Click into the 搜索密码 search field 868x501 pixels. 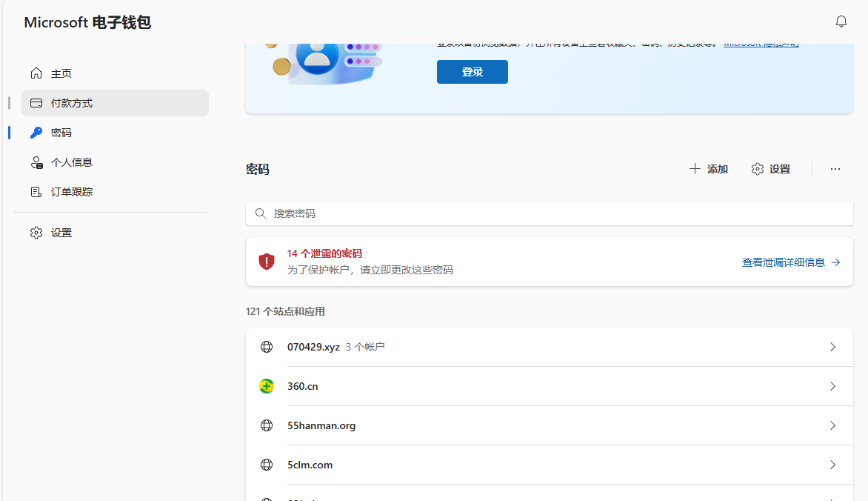tap(548, 213)
